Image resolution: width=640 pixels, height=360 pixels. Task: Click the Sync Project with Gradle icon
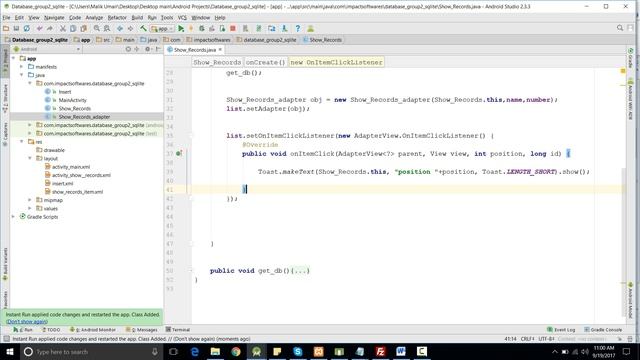click(x=258, y=29)
